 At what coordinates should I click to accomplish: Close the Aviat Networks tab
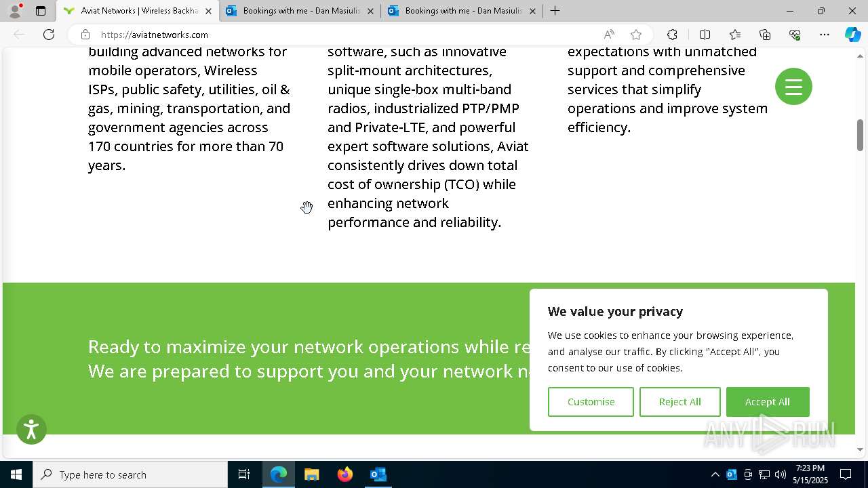click(208, 11)
